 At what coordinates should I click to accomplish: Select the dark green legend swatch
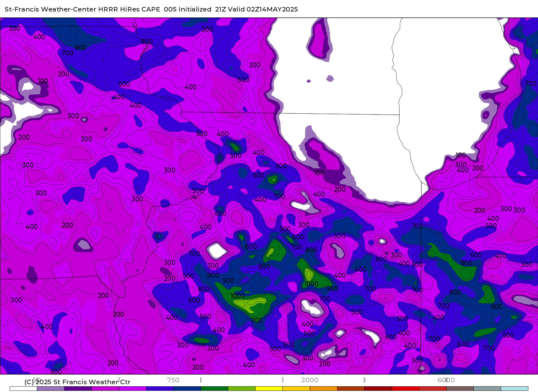(214, 389)
